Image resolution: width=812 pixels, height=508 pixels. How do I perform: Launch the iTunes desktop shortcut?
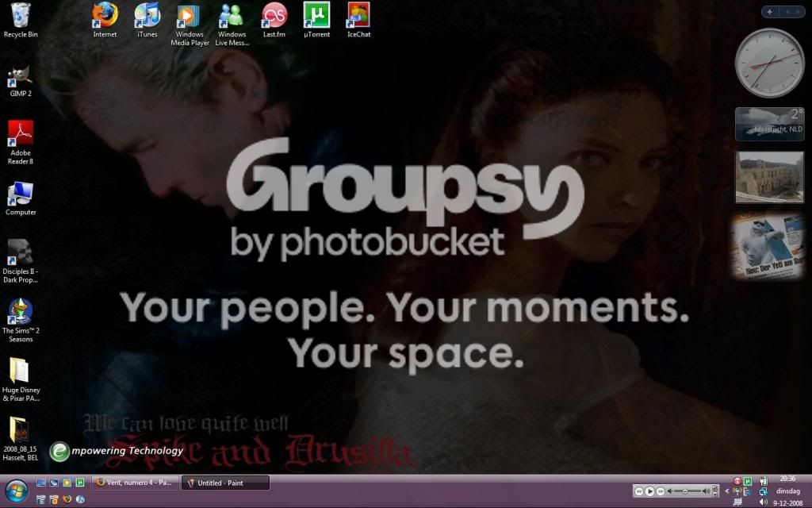pyautogui.click(x=147, y=21)
